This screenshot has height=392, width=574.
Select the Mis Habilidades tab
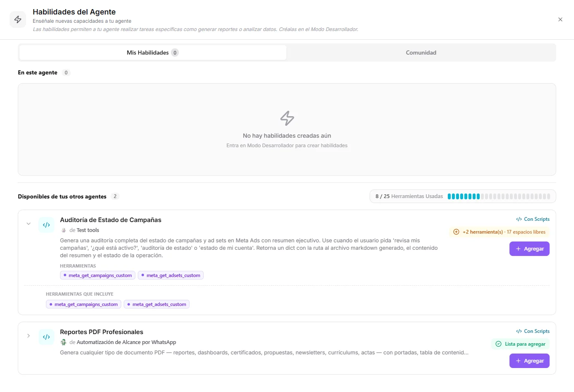(153, 53)
